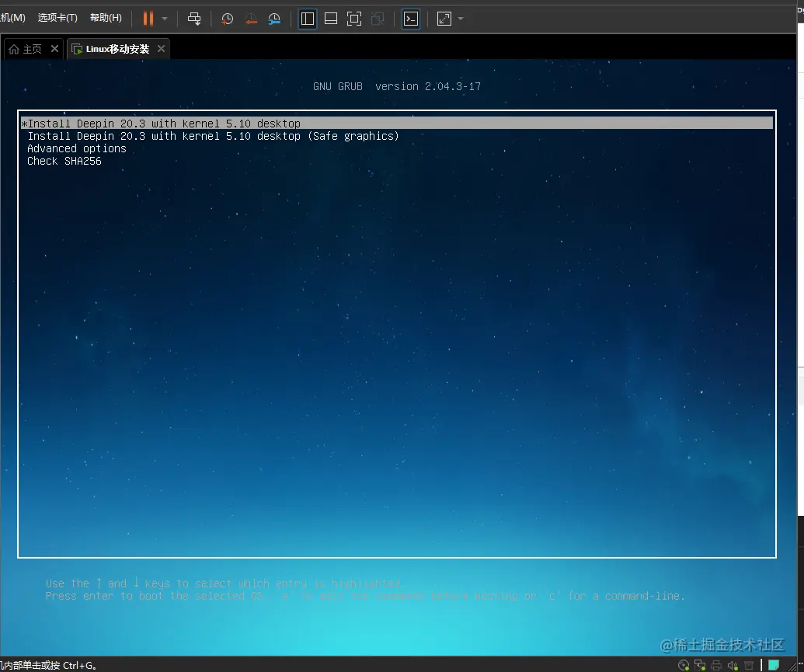
Task: Click the network adapter status icon
Action: [x=700, y=665]
